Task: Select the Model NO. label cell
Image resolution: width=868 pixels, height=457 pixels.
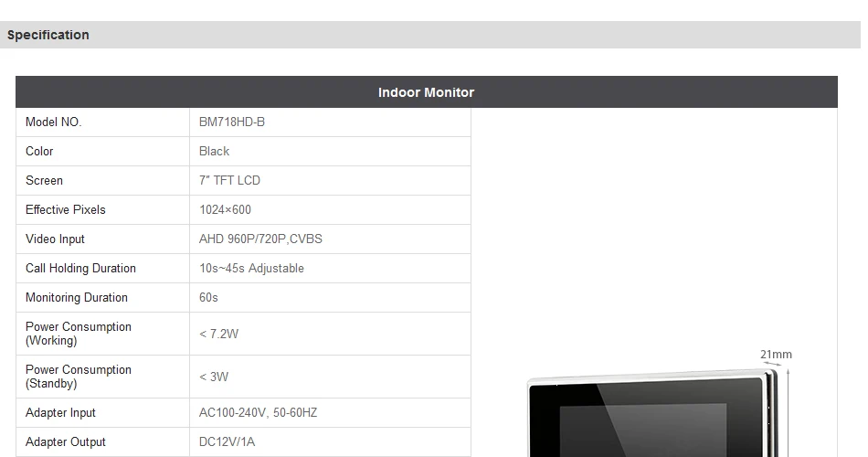Action: click(x=103, y=122)
